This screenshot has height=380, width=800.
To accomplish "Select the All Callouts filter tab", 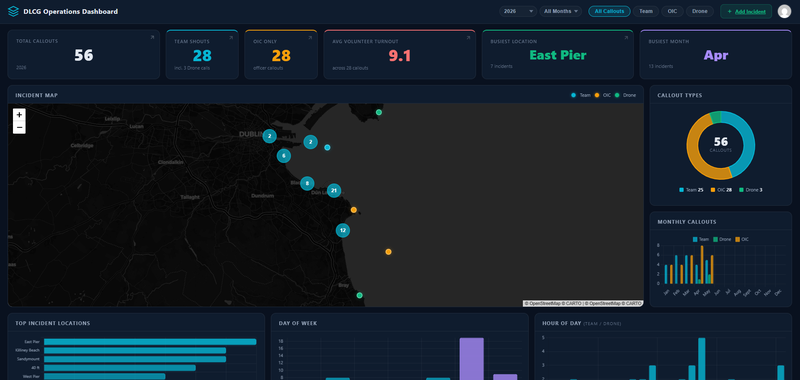I will pyautogui.click(x=609, y=11).
